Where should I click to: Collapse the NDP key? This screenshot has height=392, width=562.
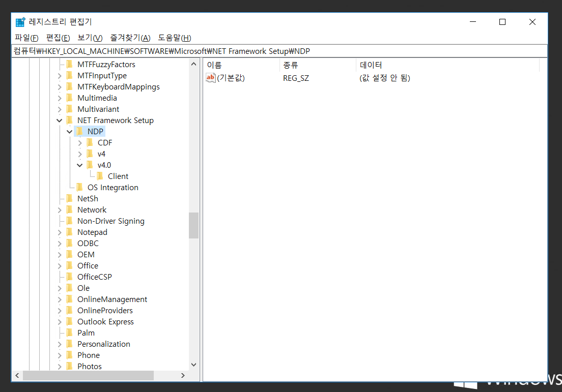click(70, 132)
